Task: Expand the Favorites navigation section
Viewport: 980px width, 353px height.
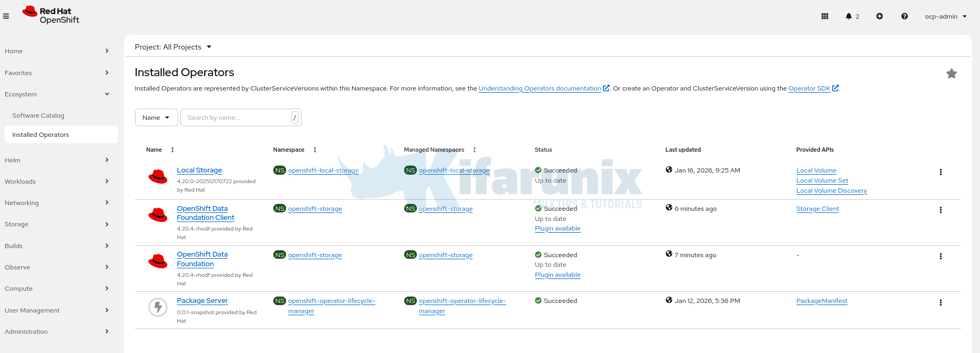Action: pos(56,73)
